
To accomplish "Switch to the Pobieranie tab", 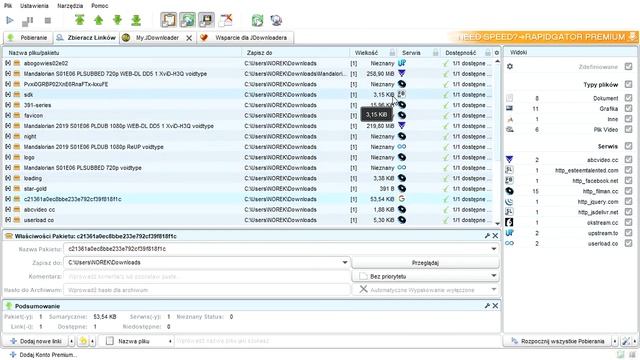I will click(28, 38).
